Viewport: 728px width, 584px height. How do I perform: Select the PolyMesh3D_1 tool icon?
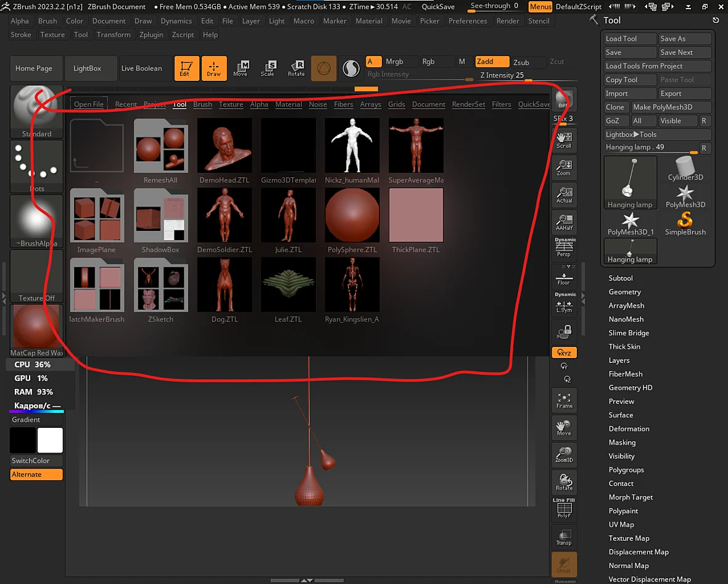pyautogui.click(x=631, y=223)
